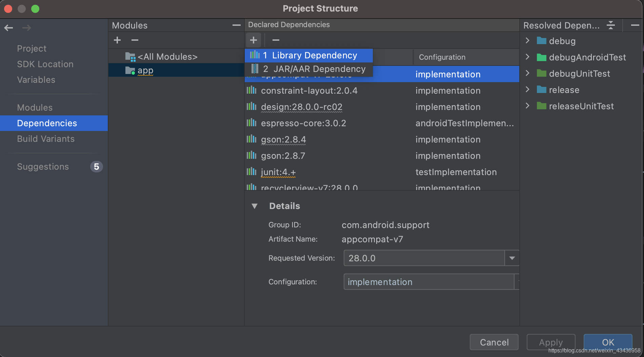Select gson:2.8.4 dependency row
Viewport: 644px width, 357px height.
(382, 139)
